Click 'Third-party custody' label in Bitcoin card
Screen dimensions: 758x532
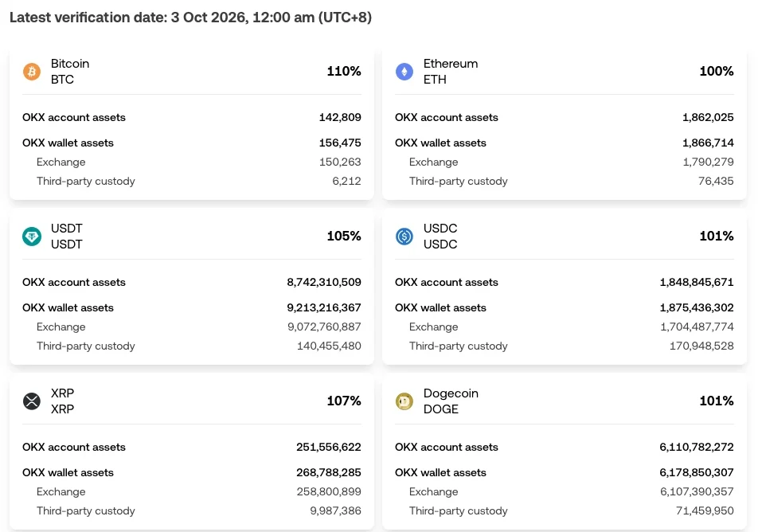(85, 182)
